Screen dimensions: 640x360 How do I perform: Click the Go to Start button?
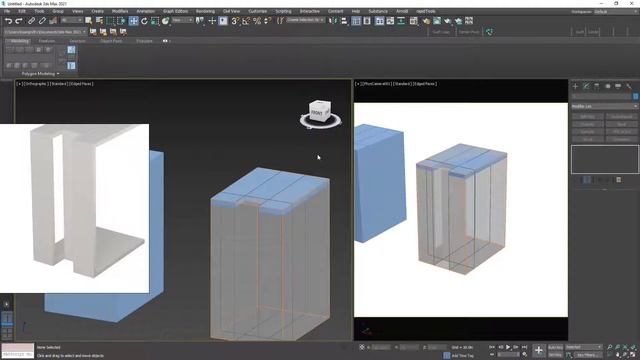click(492, 347)
